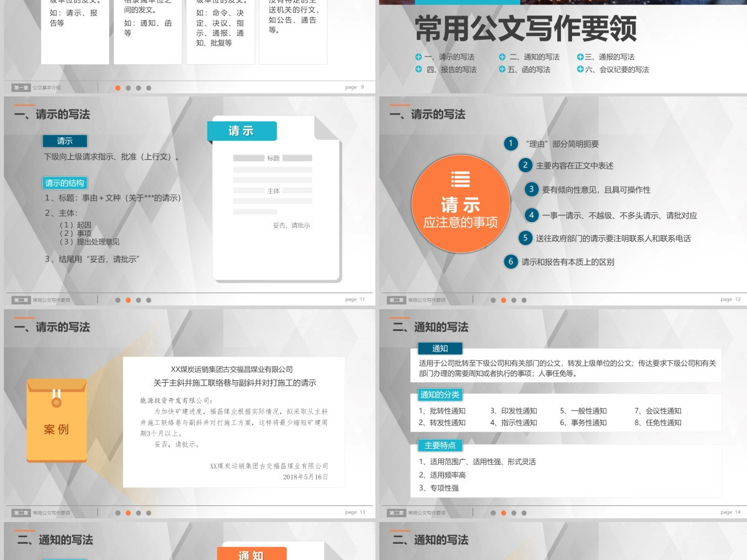Image resolution: width=747 pixels, height=560 pixels.
Task: Click the 妥否，请批示 text on document graphic
Action: click(291, 225)
